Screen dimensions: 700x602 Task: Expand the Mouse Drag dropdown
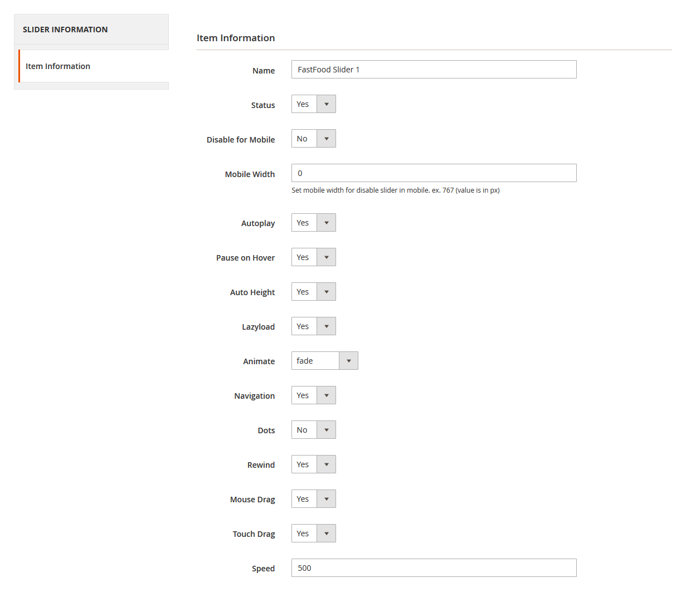[313, 499]
